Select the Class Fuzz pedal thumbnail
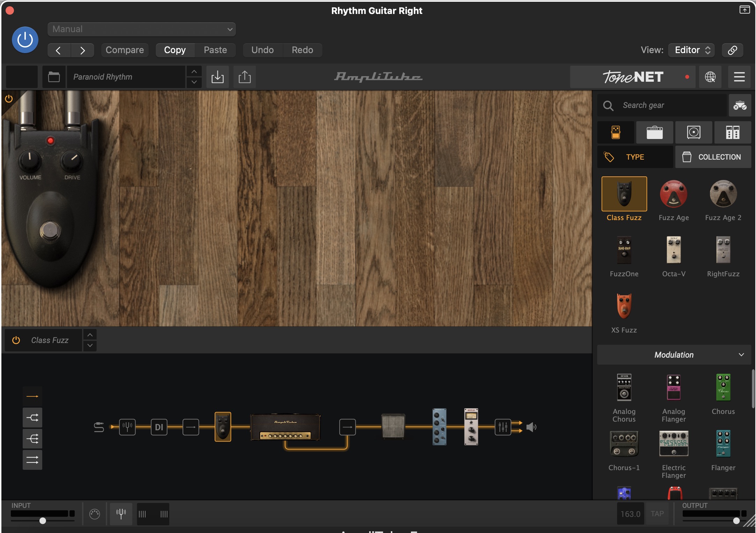756x533 pixels. pos(624,194)
